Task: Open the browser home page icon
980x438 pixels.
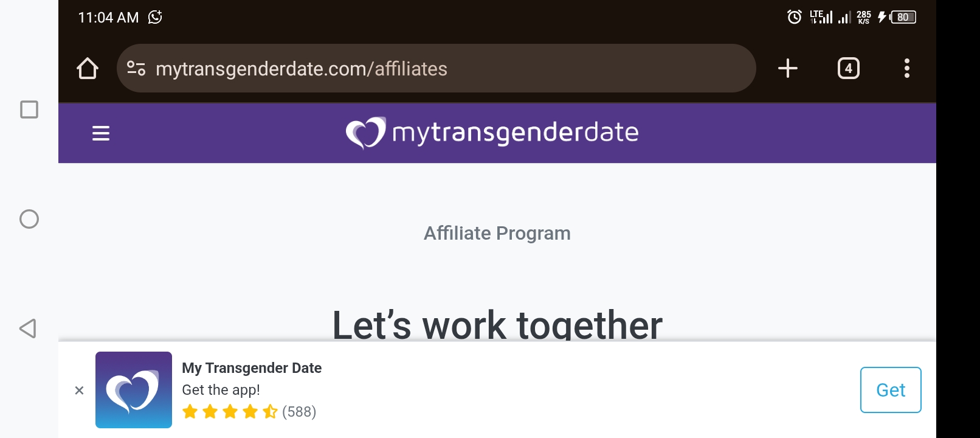Action: (88, 68)
